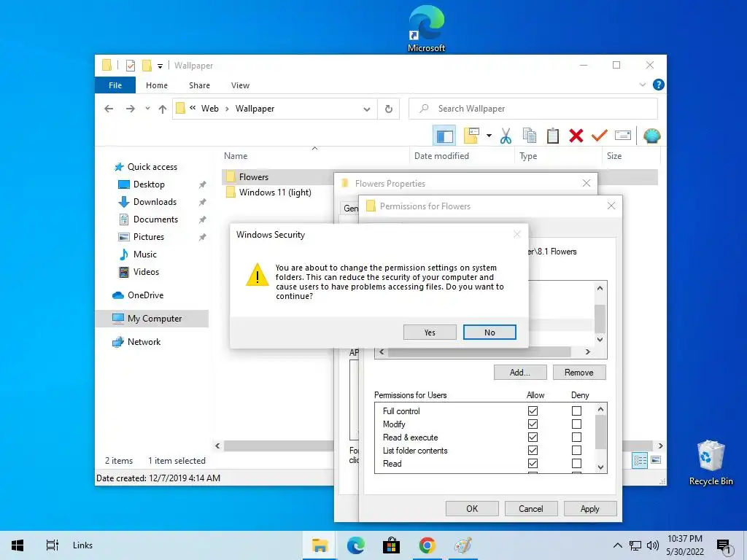Click the Rename toolbar icon
Image resolution: width=747 pixels, height=560 pixels.
(623, 136)
